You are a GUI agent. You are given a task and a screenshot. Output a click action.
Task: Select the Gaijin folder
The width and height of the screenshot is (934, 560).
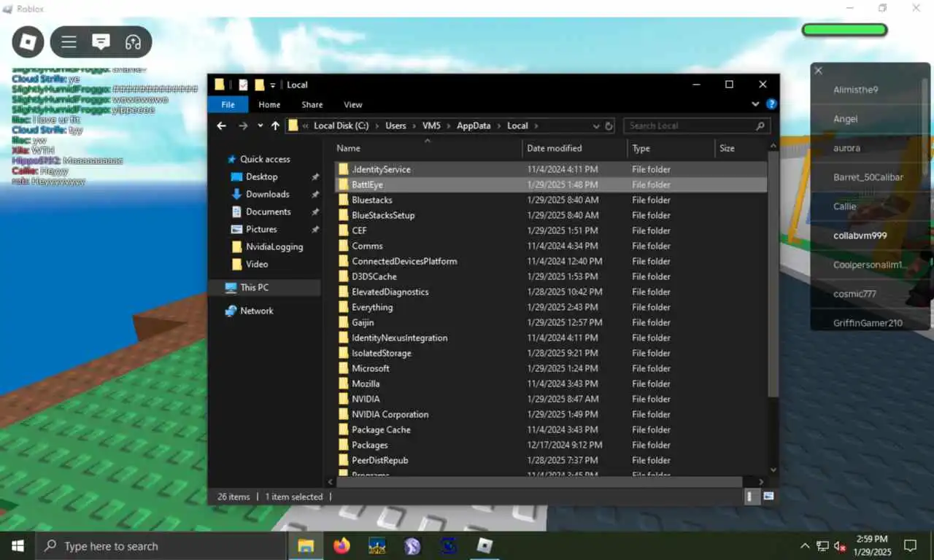(x=551, y=322)
